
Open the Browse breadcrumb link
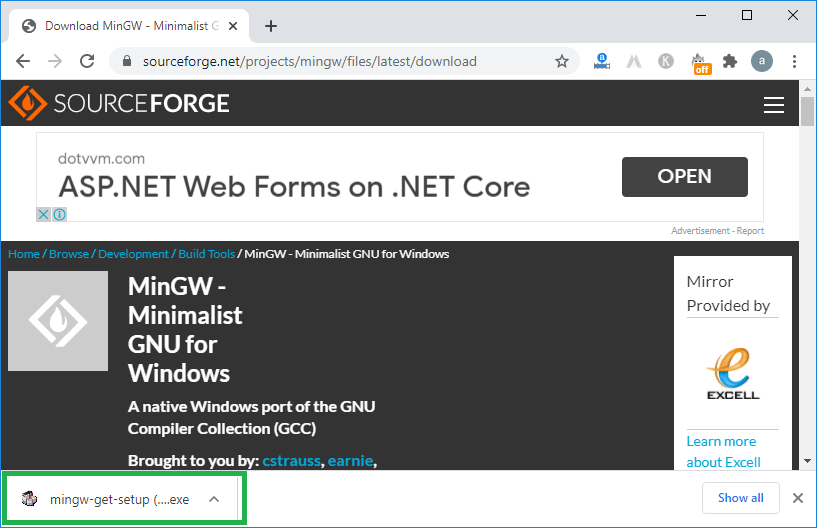(69, 254)
